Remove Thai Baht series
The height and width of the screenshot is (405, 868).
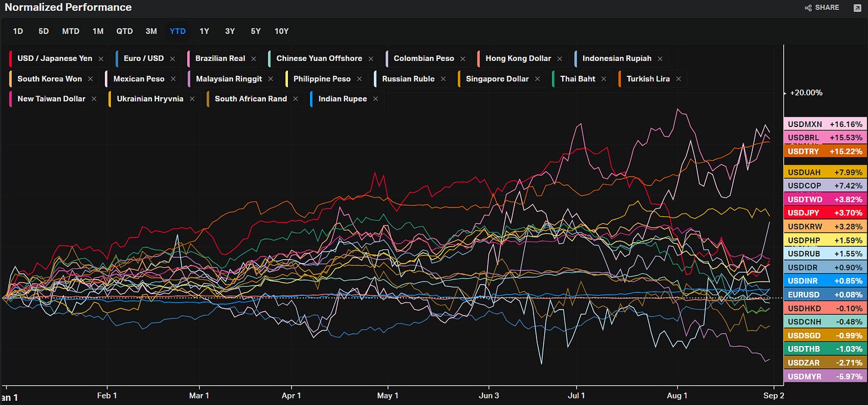tap(604, 79)
